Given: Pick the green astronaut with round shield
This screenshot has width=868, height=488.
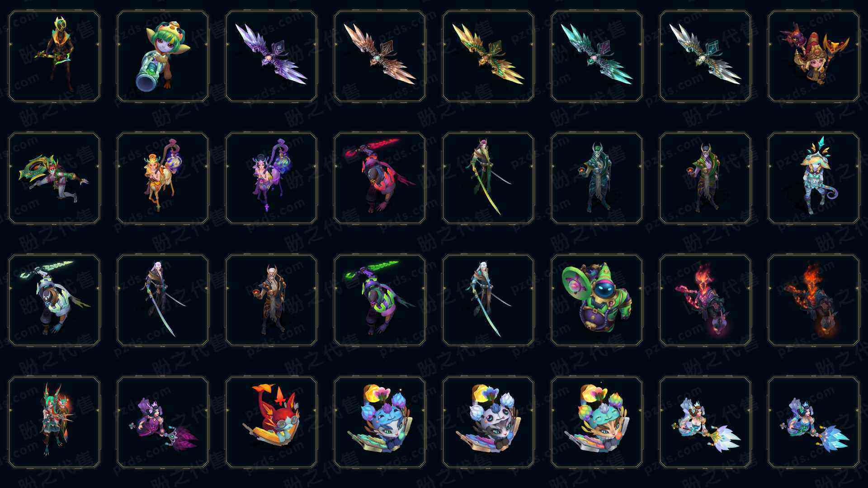Looking at the screenshot, I should pos(597,300).
